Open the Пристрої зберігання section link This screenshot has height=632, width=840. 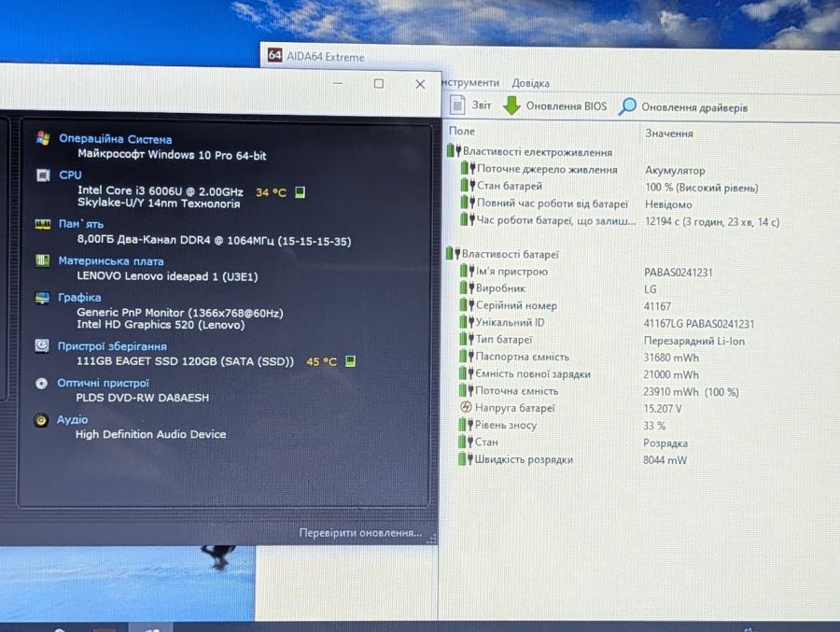(112, 346)
